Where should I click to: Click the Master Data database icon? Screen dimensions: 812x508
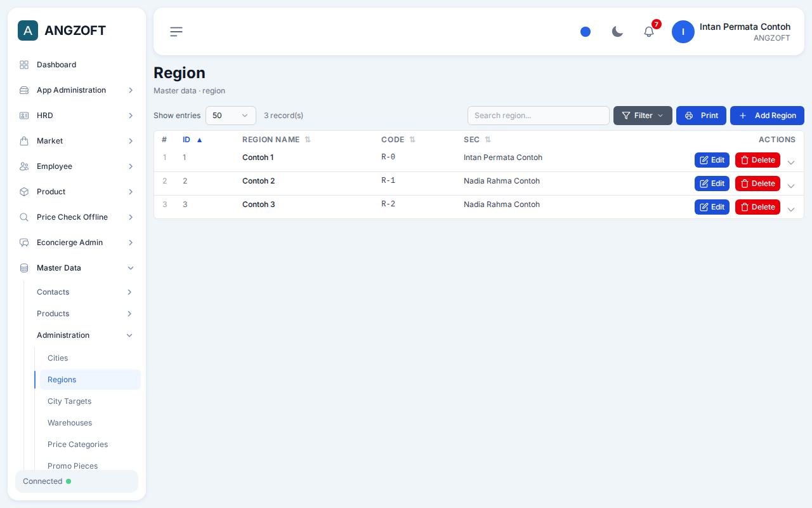tap(24, 268)
